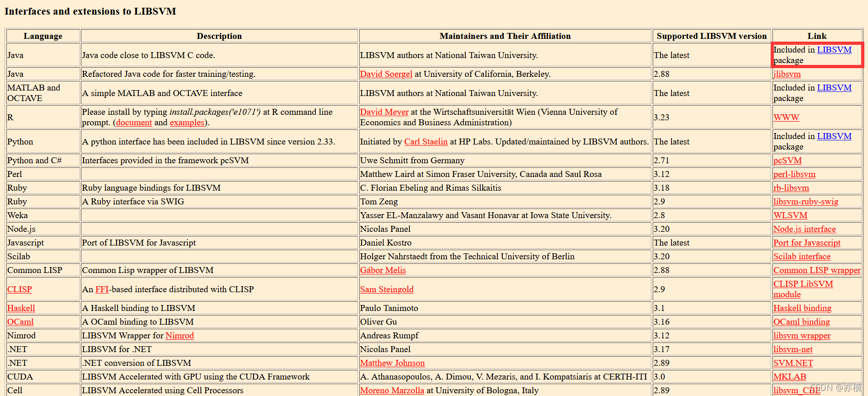Open the SVM.NET link

[793, 363]
